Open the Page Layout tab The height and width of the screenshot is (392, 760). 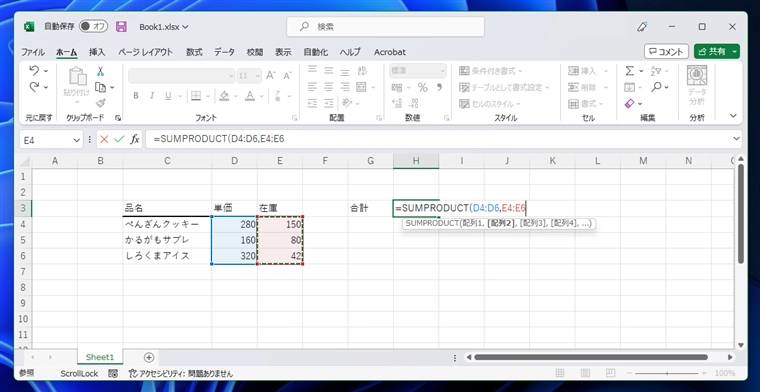[x=145, y=52]
